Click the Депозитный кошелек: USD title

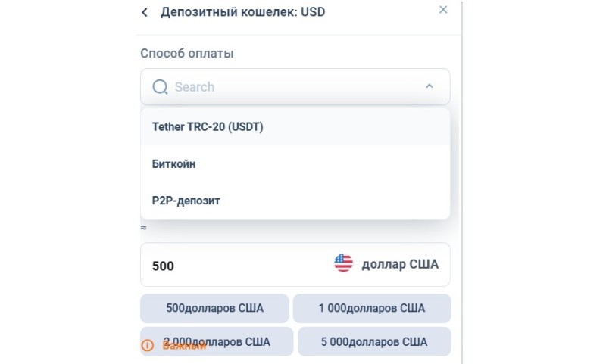click(242, 12)
